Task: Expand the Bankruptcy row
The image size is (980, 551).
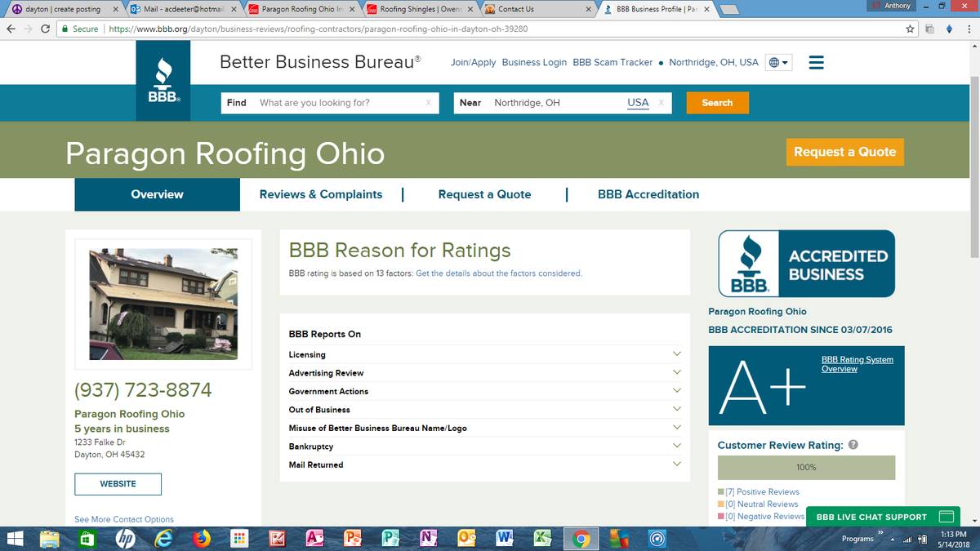Action: [x=485, y=447]
